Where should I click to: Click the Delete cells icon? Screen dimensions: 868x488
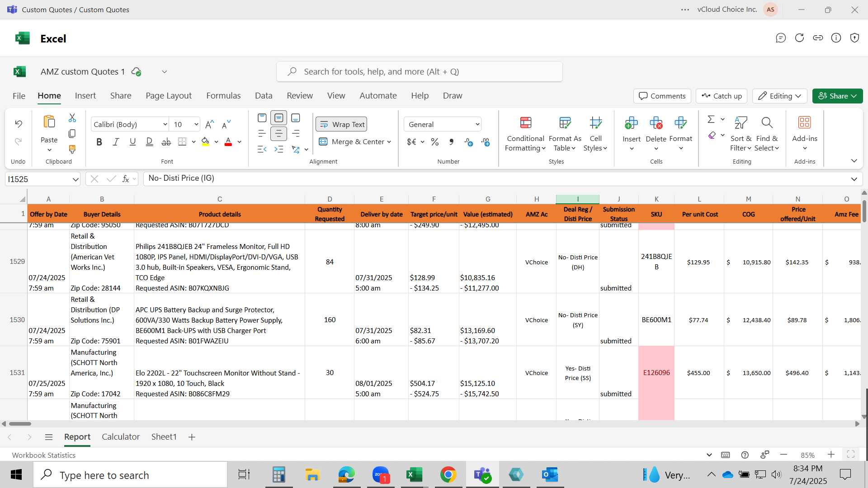656,122
